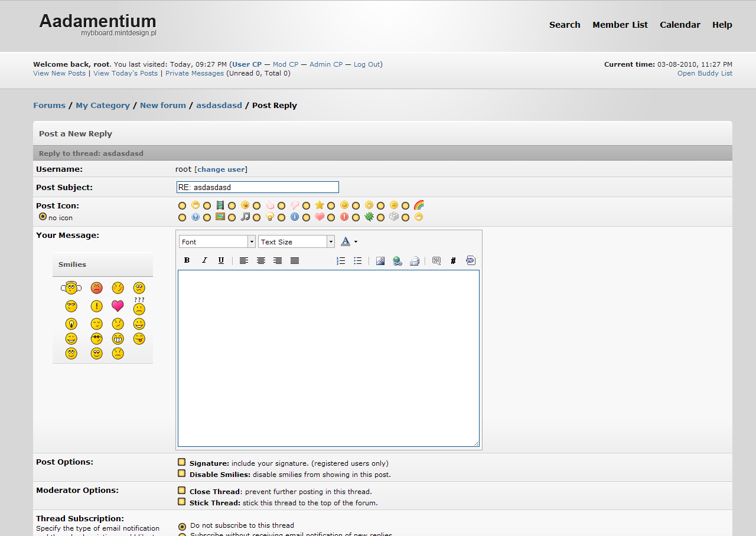Click the insert image icon

tap(380, 260)
